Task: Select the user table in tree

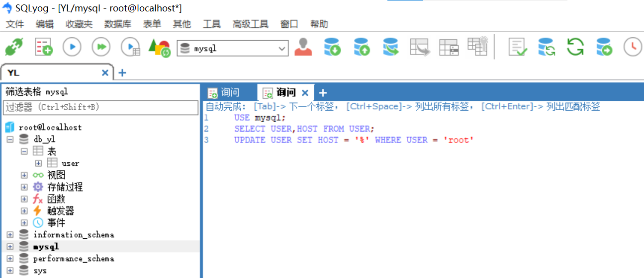Action: 70,163
